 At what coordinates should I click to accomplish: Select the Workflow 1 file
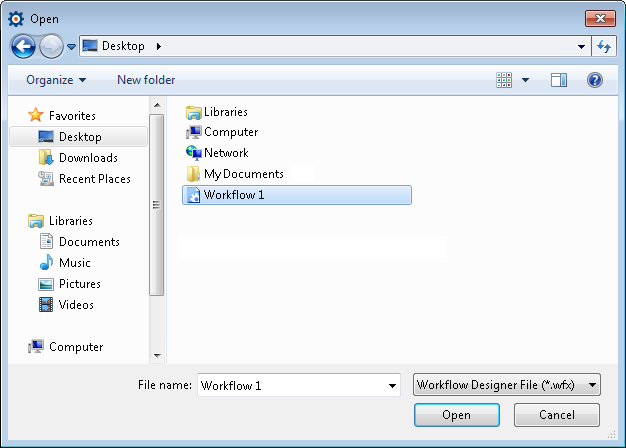(233, 195)
